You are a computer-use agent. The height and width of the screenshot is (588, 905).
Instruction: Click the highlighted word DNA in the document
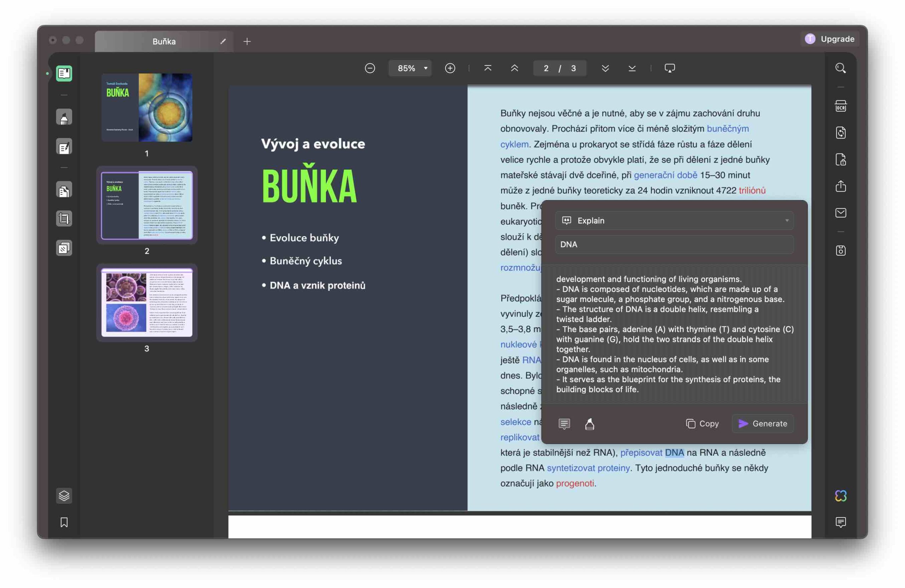(674, 453)
